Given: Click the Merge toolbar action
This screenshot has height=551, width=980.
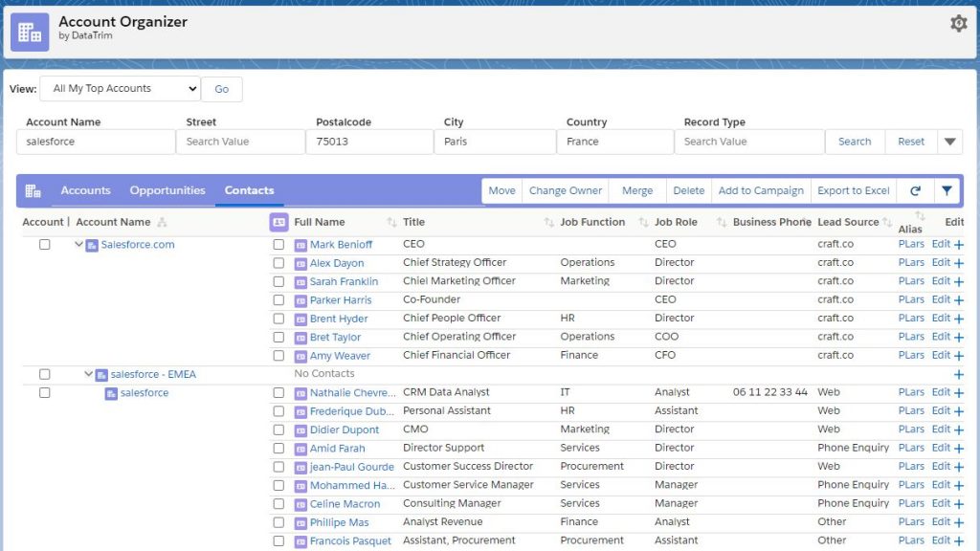Looking at the screenshot, I should pos(637,190).
